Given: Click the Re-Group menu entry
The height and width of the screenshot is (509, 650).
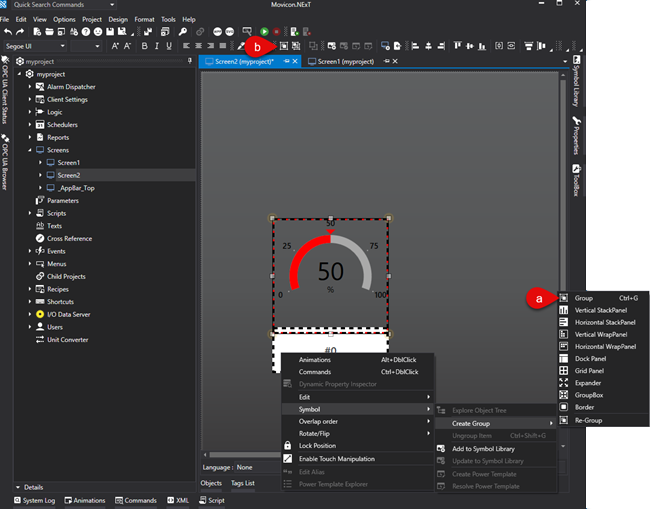Looking at the screenshot, I should 590,420.
